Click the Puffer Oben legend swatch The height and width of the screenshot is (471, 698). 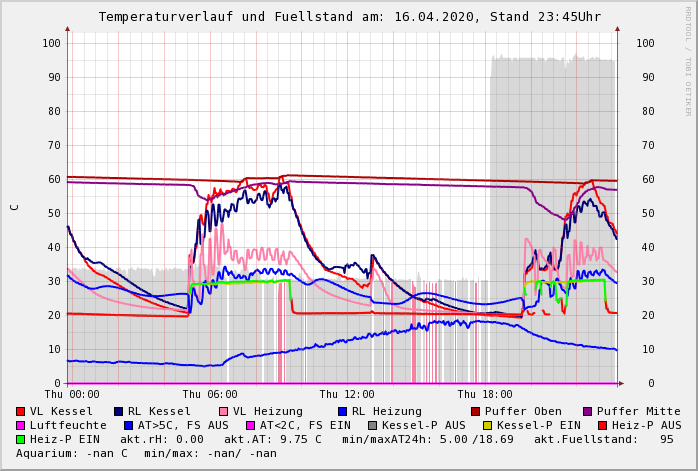476,412
